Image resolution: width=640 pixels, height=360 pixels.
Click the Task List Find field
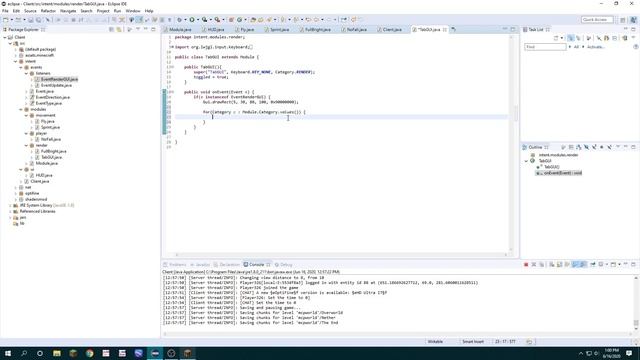point(545,47)
